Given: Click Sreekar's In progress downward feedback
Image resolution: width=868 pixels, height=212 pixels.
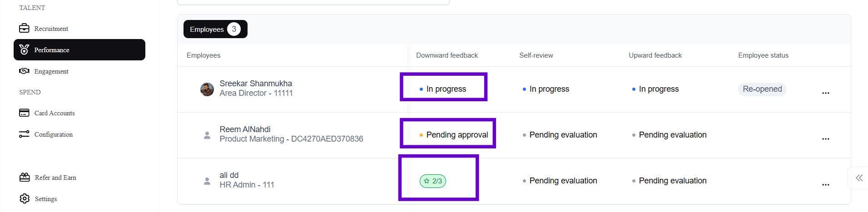Looking at the screenshot, I should tap(446, 89).
